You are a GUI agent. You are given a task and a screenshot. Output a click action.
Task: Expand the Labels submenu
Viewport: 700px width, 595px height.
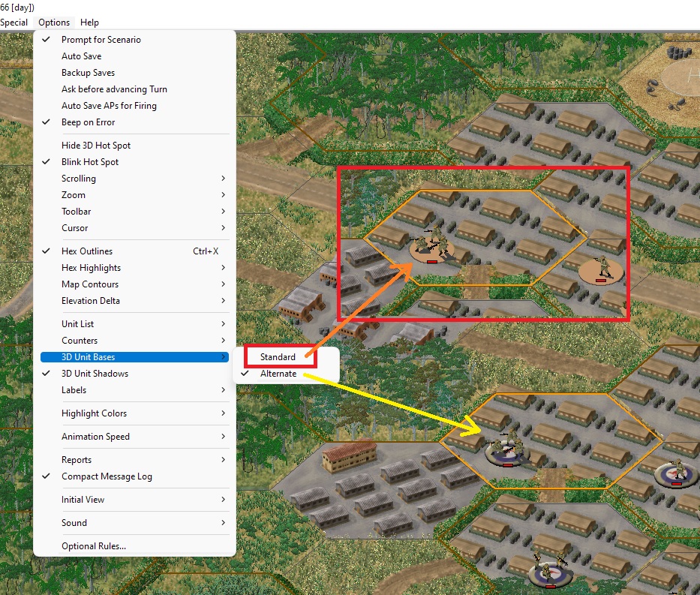point(134,390)
